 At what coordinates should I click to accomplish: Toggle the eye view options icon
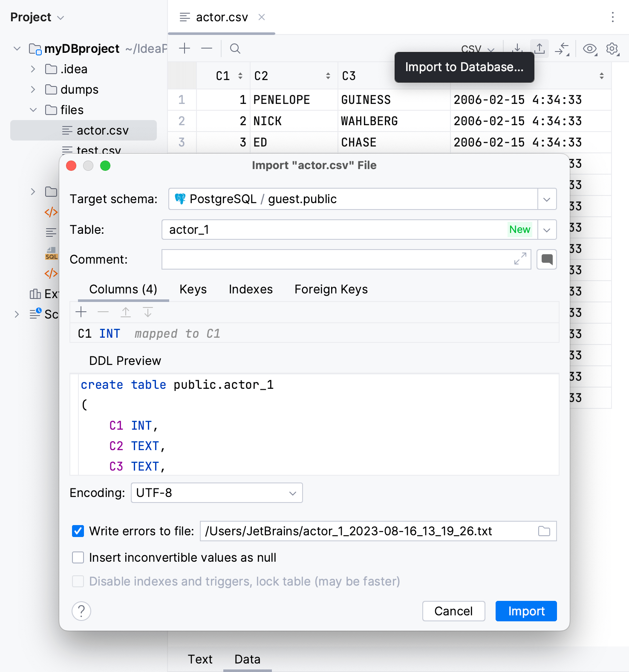(x=590, y=49)
